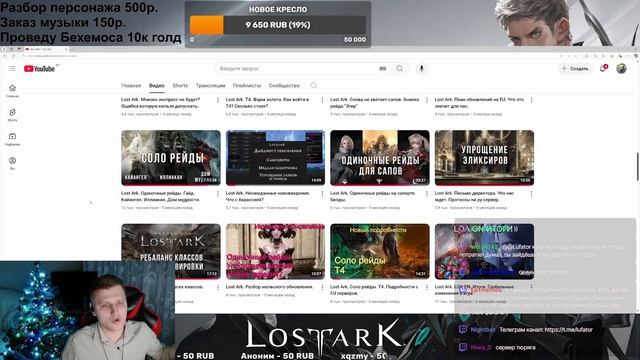Image resolution: width=640 pixels, height=360 pixels.
Task: Open options for Т4. Фарм золота video
Action: point(322,100)
